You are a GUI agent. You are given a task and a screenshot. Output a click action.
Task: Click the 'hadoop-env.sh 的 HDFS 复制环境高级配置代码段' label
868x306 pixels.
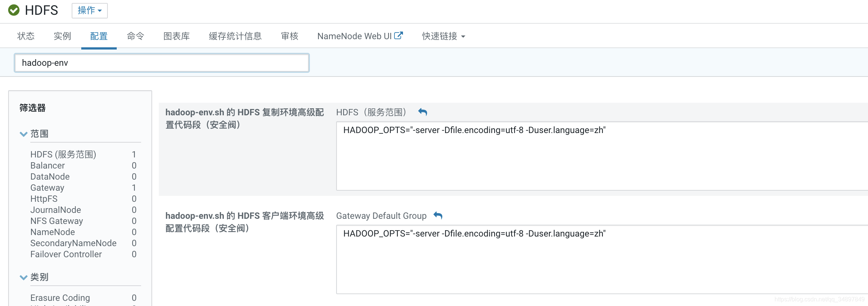[x=245, y=118]
